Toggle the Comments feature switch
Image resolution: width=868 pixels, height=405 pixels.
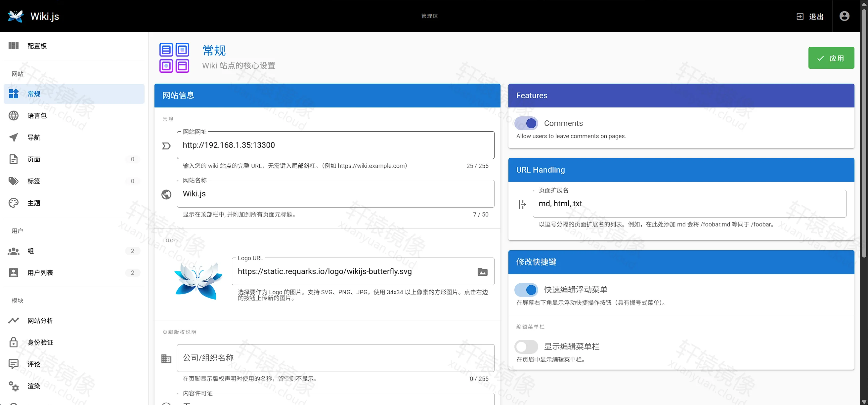click(526, 123)
